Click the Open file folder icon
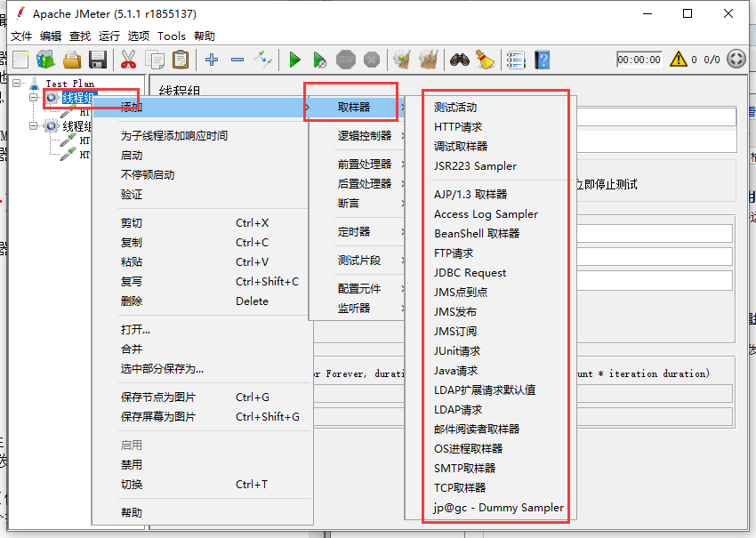Viewport: 756px width, 538px height. pos(72,60)
